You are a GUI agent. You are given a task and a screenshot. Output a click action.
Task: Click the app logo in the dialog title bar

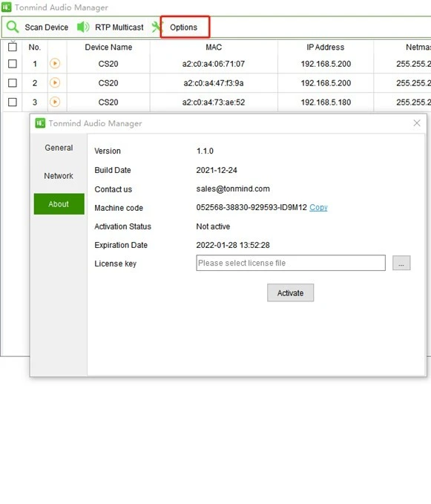pyautogui.click(x=40, y=123)
